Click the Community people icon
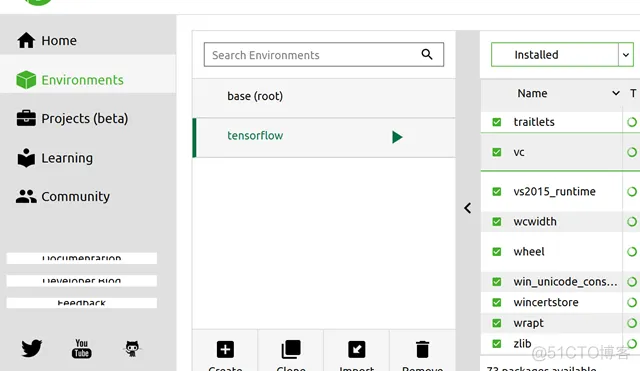 pyautogui.click(x=26, y=196)
